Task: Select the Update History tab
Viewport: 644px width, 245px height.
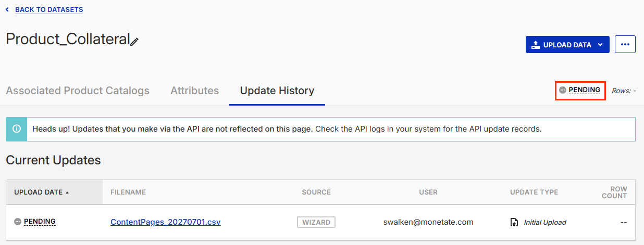Action: pyautogui.click(x=277, y=91)
